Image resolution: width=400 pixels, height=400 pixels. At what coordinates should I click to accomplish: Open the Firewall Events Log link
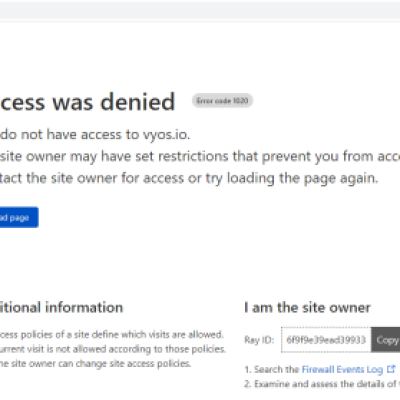pos(342,369)
